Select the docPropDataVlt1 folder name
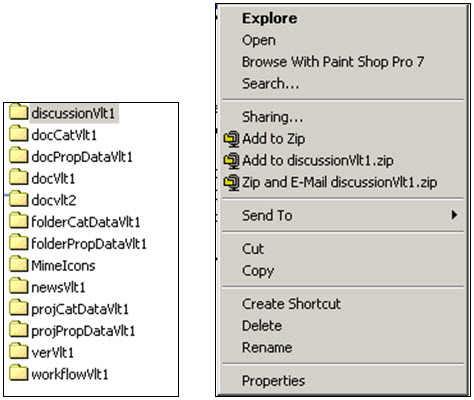474x400 pixels. coord(82,157)
